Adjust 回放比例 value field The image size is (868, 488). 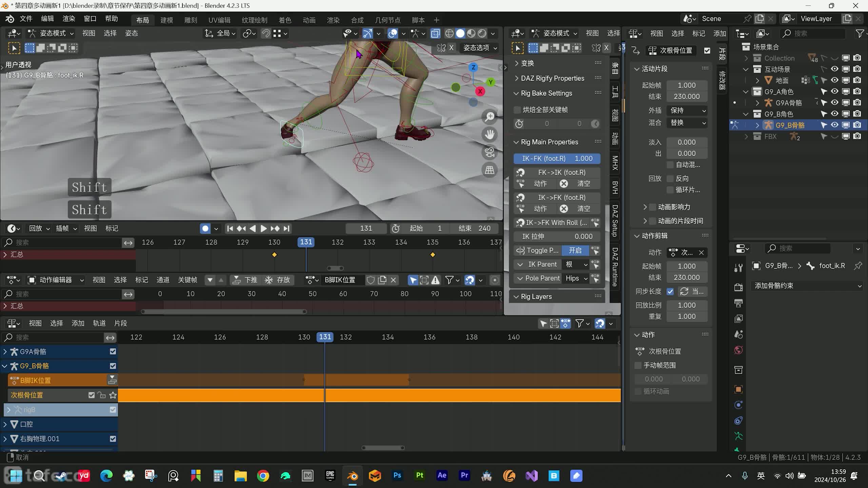(687, 305)
